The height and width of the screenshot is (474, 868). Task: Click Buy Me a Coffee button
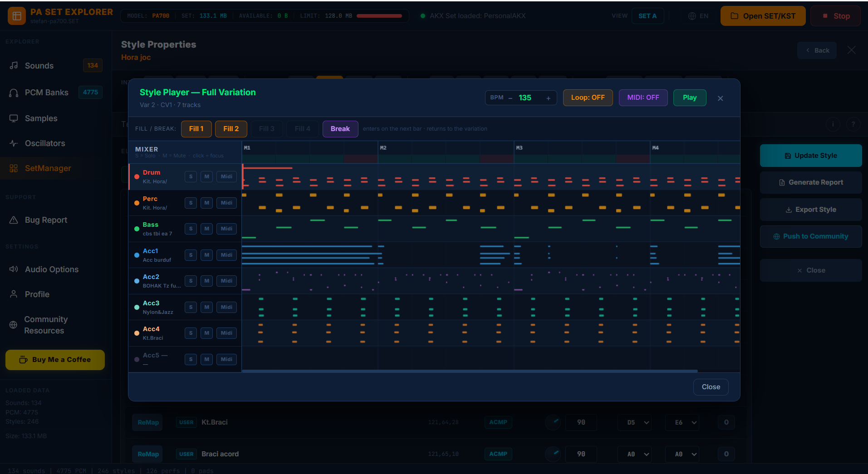(x=55, y=360)
